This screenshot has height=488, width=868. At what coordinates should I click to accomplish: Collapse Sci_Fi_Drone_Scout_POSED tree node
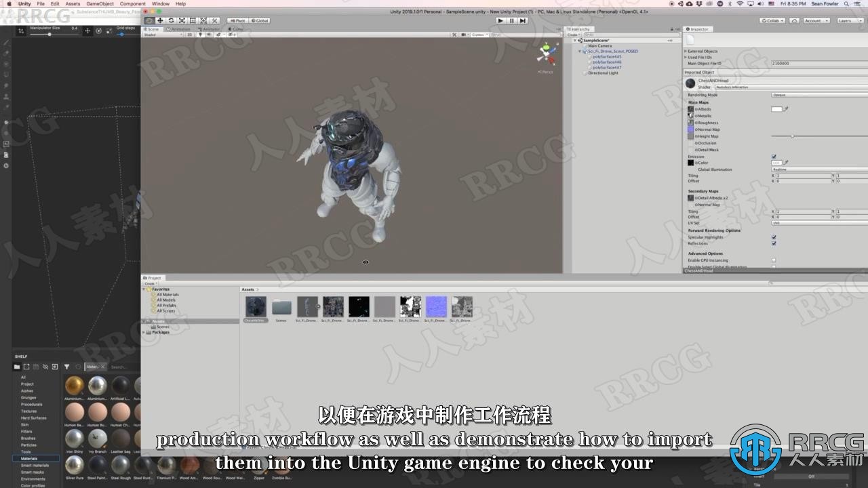coord(580,51)
